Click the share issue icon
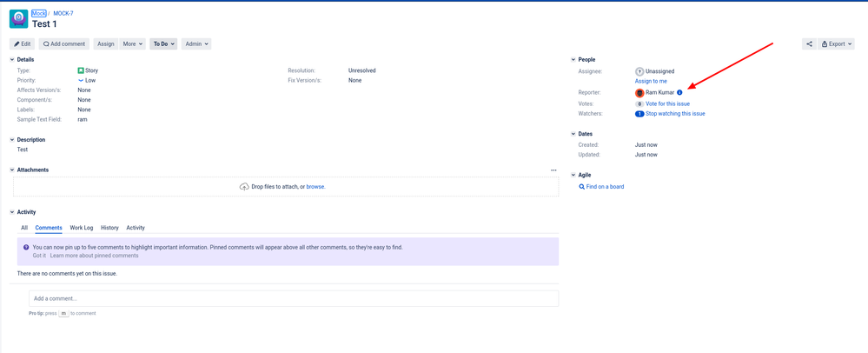The height and width of the screenshot is (353, 868). click(809, 43)
